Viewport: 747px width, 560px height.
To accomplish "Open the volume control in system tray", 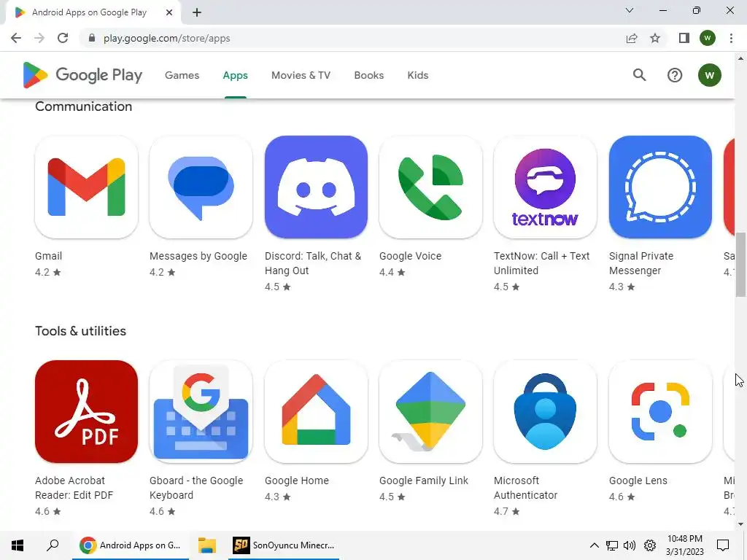I will 630,545.
